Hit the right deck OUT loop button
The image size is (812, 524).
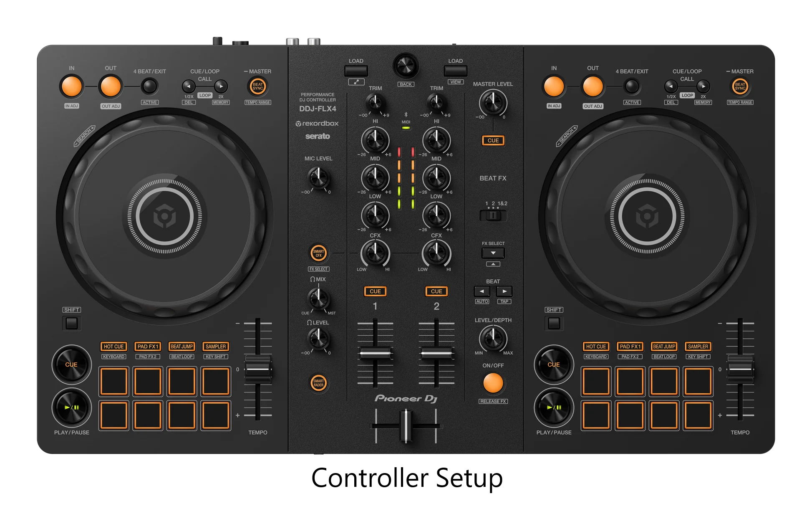point(593,86)
